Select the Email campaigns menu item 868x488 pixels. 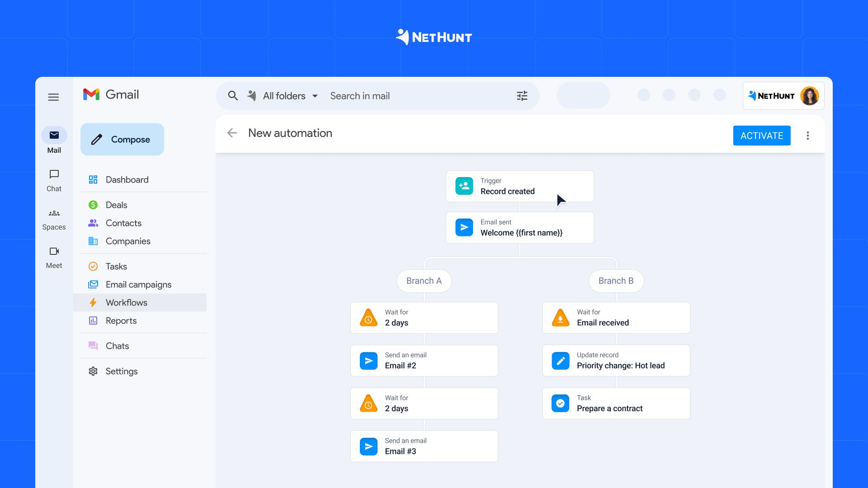[138, 284]
